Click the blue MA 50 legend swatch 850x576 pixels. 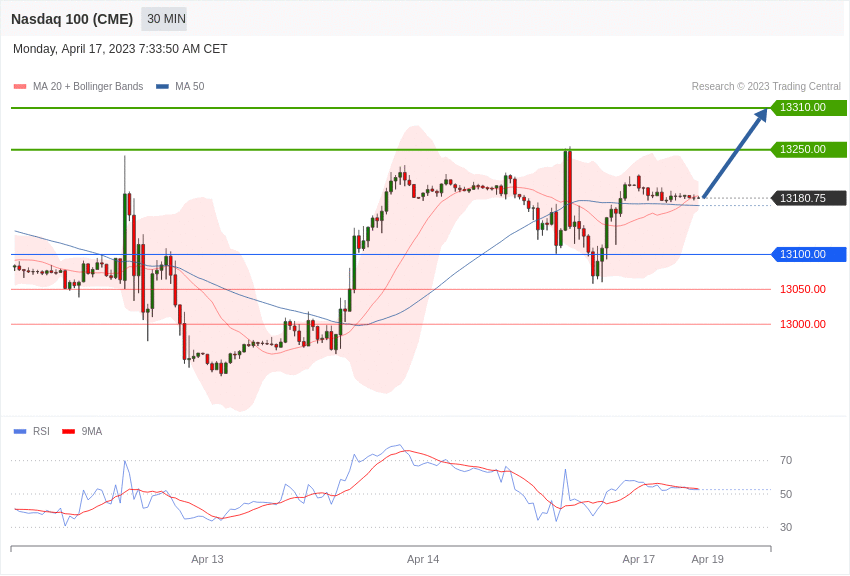(x=162, y=87)
